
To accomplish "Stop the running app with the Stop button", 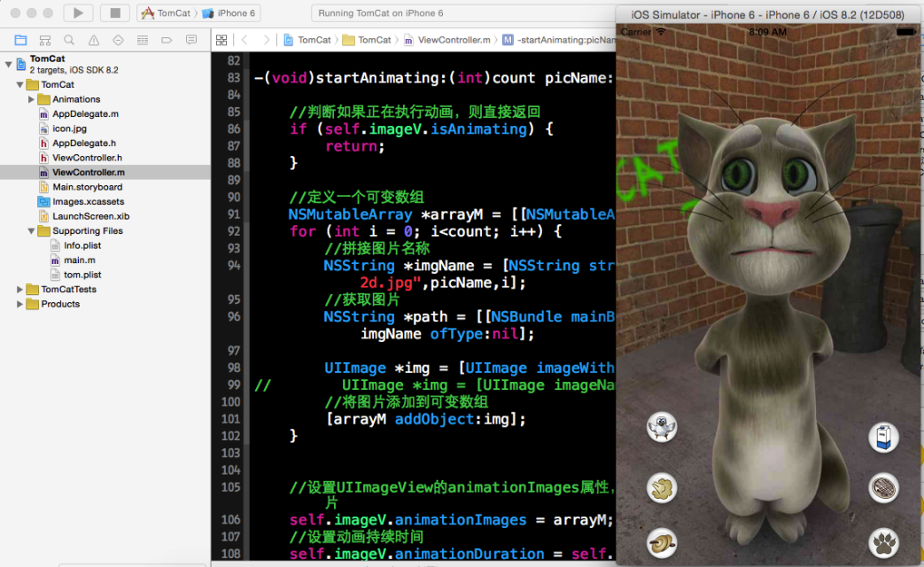I will tap(115, 13).
